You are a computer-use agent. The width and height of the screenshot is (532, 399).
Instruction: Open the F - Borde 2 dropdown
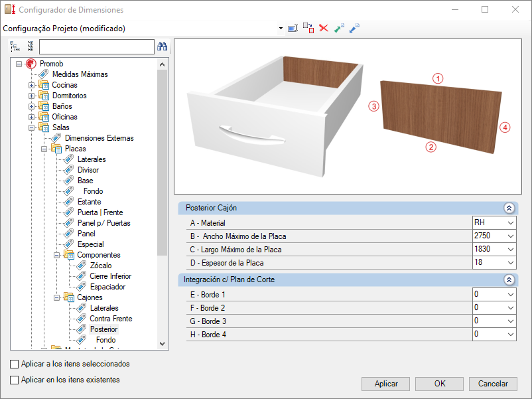(x=510, y=307)
